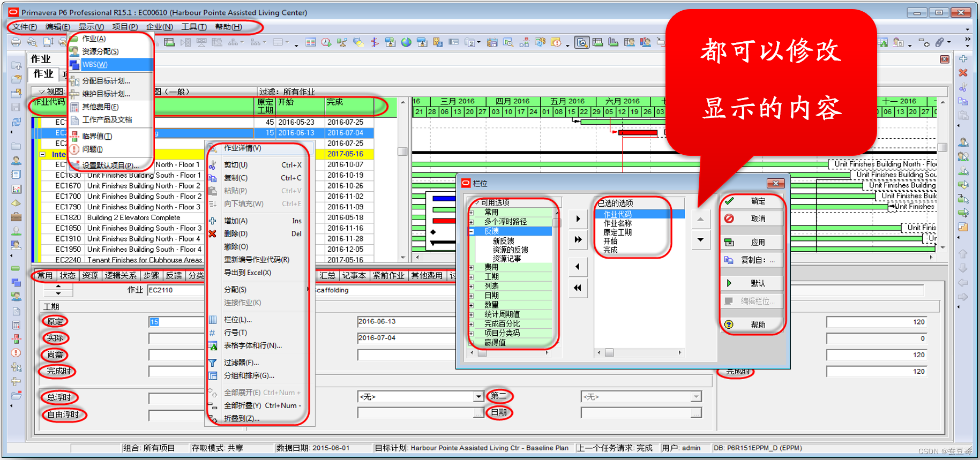Click the 默认 button in the columns dialog
The height and width of the screenshot is (460, 980).
click(751, 283)
